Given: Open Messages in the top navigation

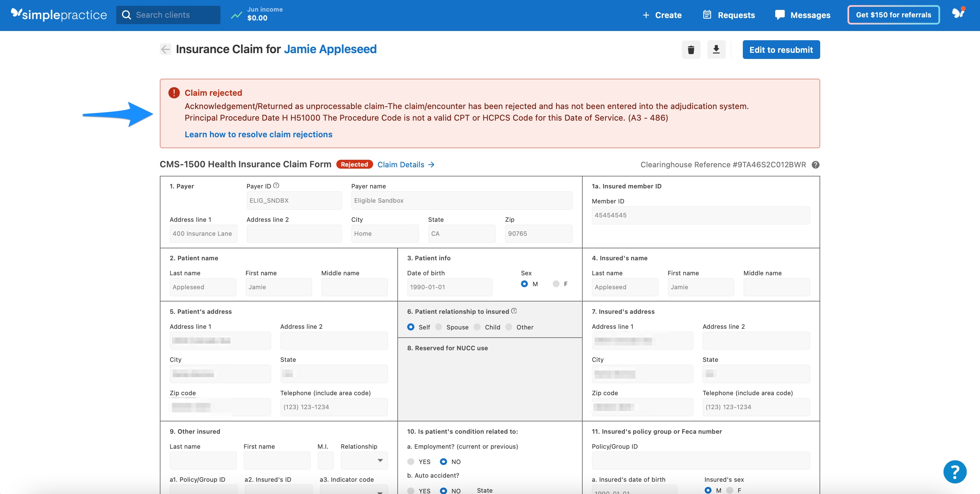Looking at the screenshot, I should click(x=803, y=15).
